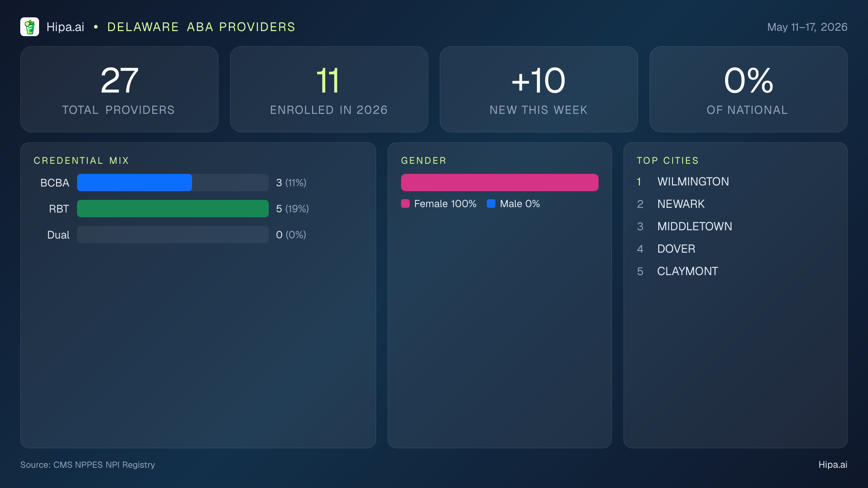Select Claymont in Top Cities
This screenshot has width=868, height=488.
[x=688, y=271]
